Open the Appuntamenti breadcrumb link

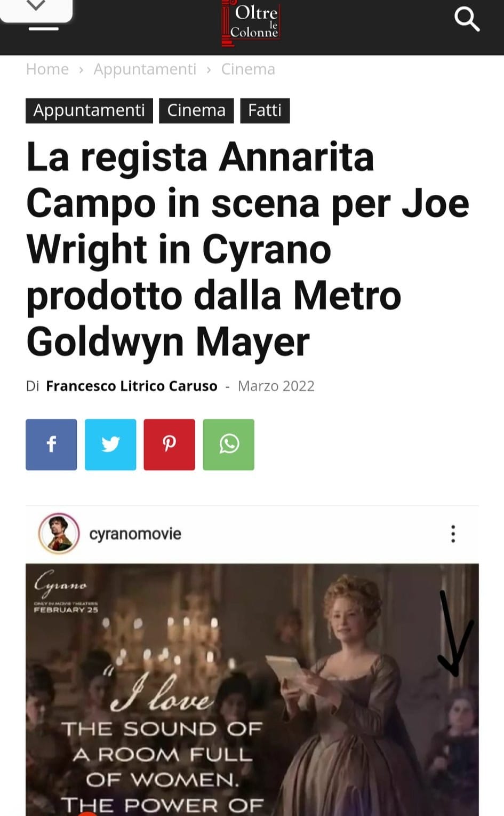pos(145,69)
